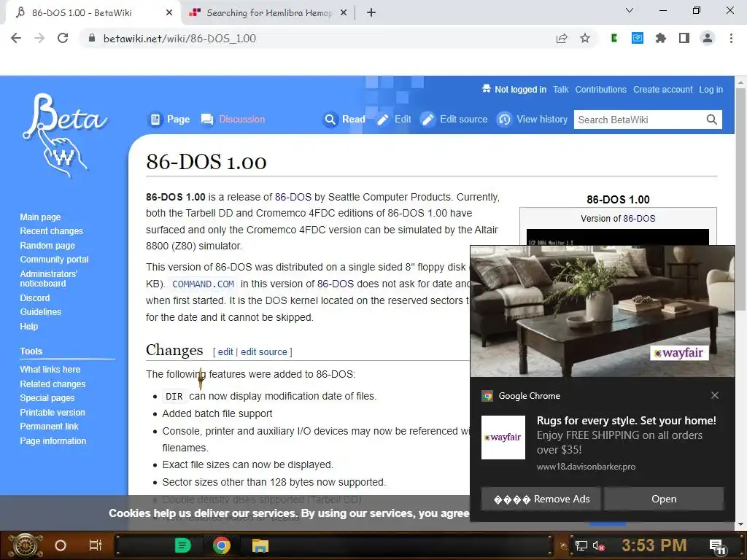Click 86-DOS link in infobox
Image resolution: width=747 pixels, height=560 pixels.
click(x=639, y=219)
